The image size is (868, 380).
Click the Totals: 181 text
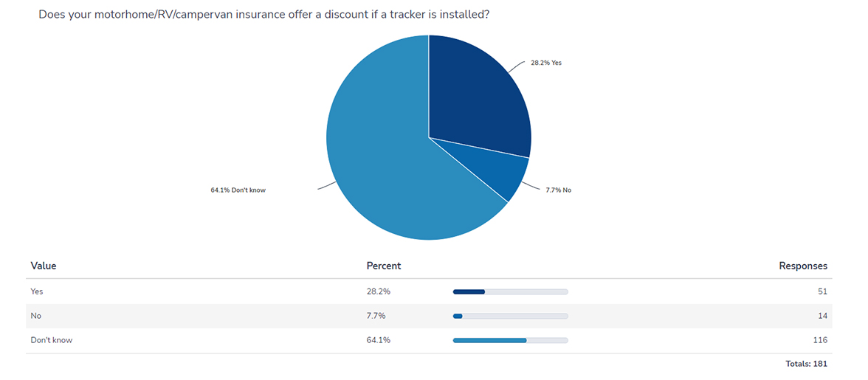tap(806, 365)
